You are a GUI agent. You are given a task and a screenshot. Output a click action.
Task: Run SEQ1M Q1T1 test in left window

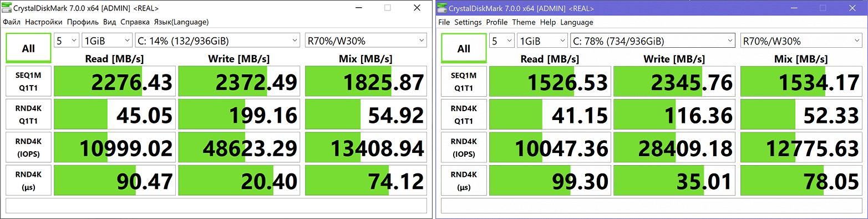[28, 82]
